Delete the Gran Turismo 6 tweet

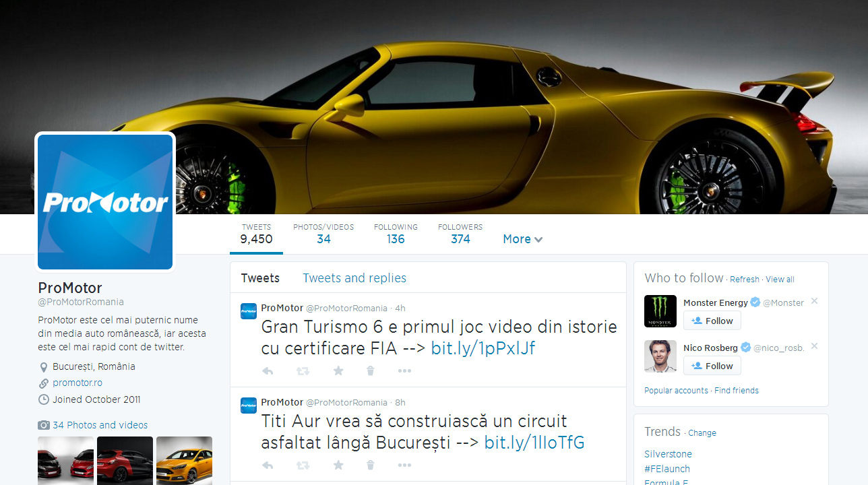pos(370,371)
